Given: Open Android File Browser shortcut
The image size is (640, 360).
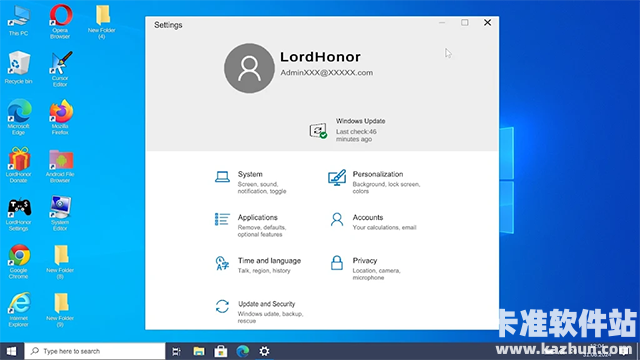Looking at the screenshot, I should [60, 165].
